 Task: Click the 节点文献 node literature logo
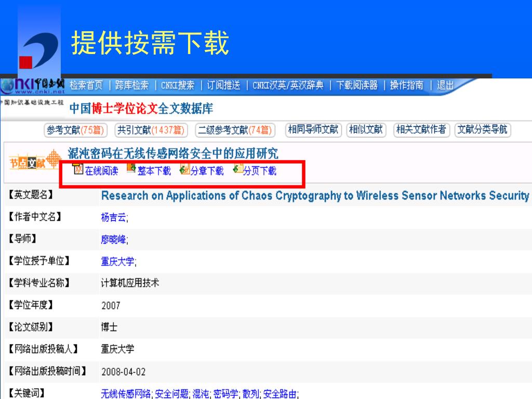click(35, 160)
